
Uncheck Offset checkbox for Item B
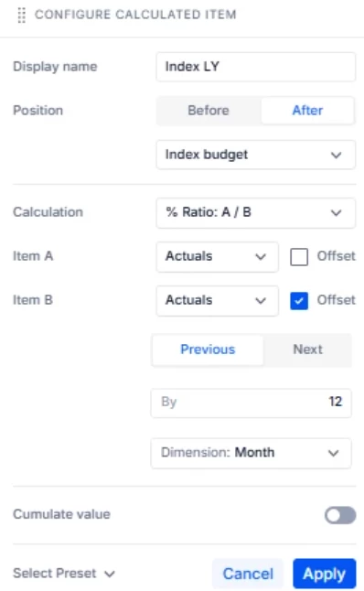(x=299, y=301)
